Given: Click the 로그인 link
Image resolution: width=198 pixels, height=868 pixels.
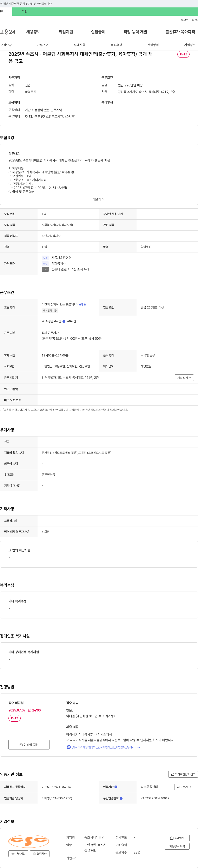Looking at the screenshot, I should pos(185,20).
